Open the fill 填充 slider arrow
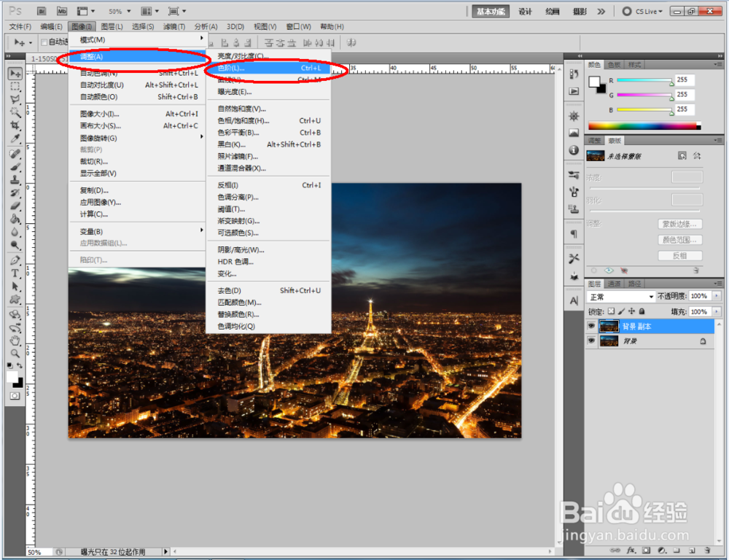 point(717,311)
